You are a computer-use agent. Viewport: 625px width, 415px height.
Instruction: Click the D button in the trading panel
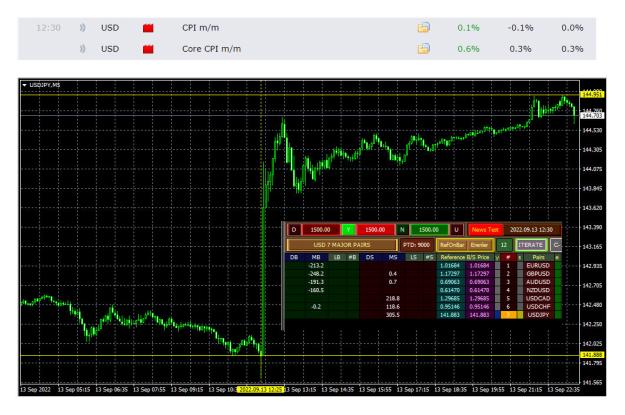(294, 230)
